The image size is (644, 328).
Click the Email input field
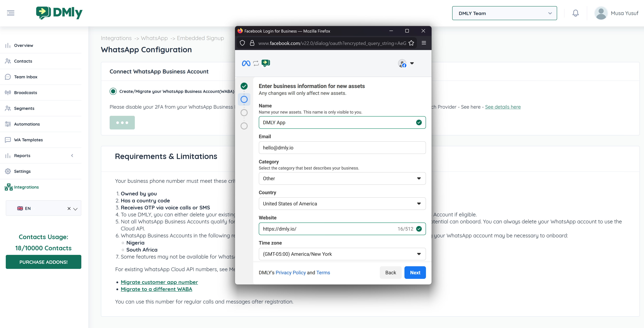click(342, 148)
